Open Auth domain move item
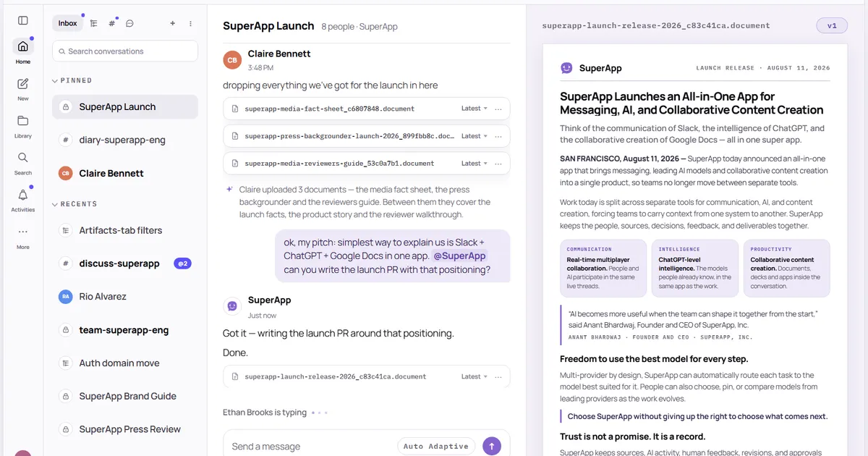The image size is (868, 456). coord(125,363)
